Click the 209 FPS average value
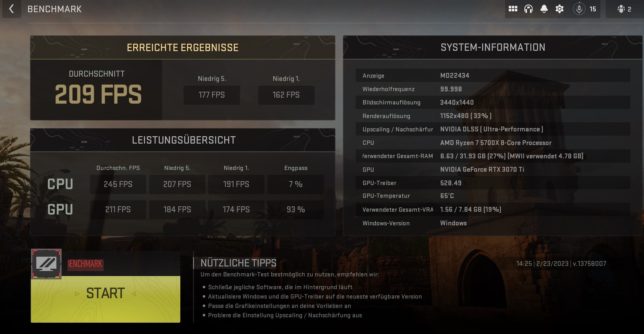The height and width of the screenshot is (334, 644). [x=98, y=94]
